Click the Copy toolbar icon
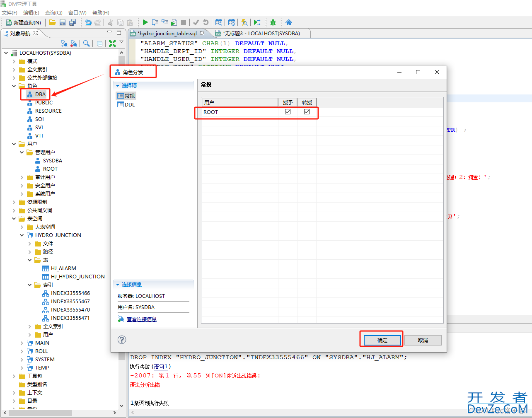This screenshot has height=418, width=532. [x=120, y=22]
